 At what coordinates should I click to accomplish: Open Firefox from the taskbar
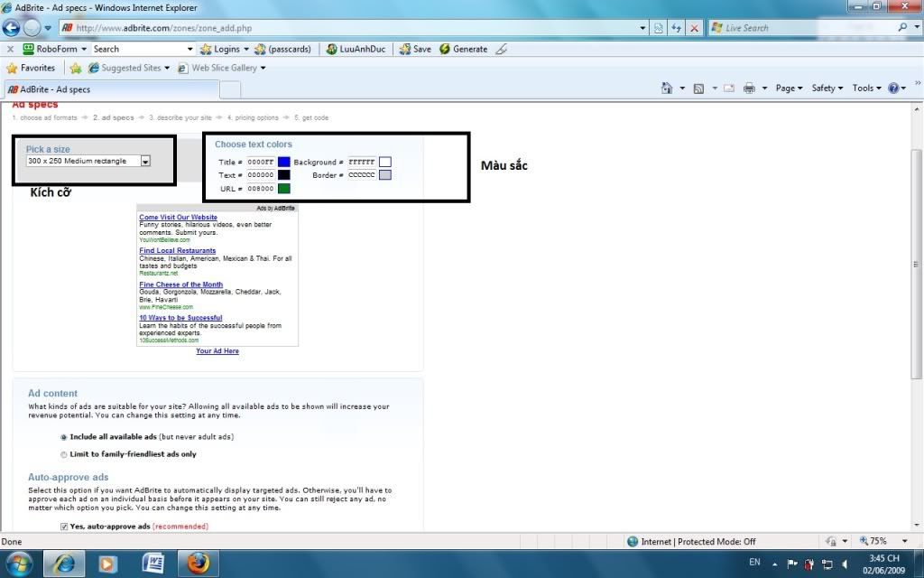pos(199,564)
